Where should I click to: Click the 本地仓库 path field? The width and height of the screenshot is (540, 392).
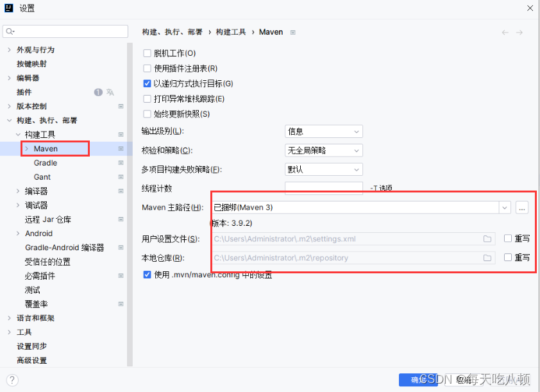353,258
